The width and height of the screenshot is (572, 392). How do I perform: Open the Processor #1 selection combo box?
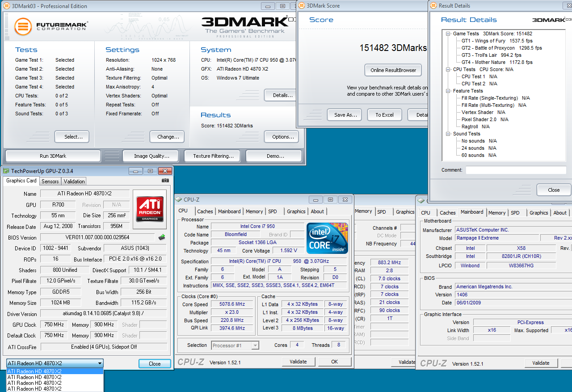(x=235, y=345)
